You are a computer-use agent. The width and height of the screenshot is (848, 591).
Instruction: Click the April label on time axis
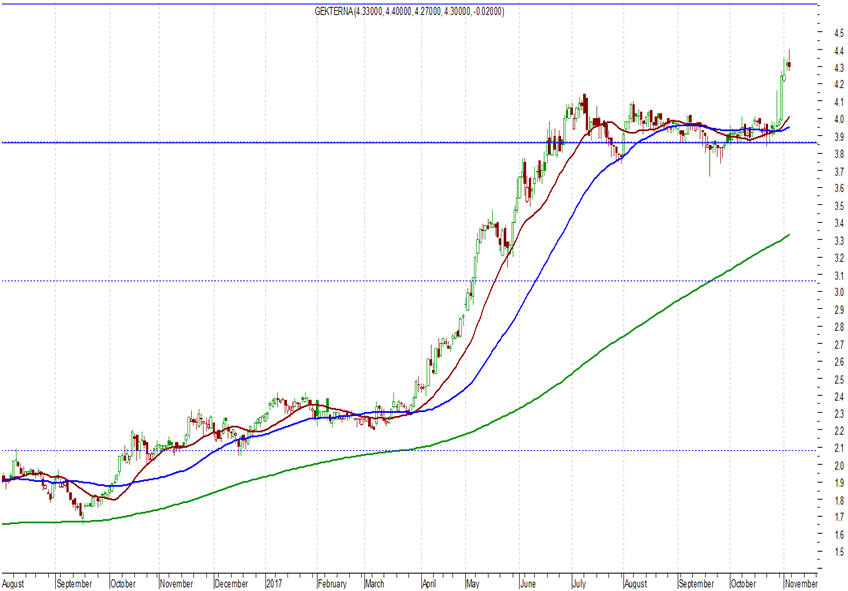tap(429, 584)
